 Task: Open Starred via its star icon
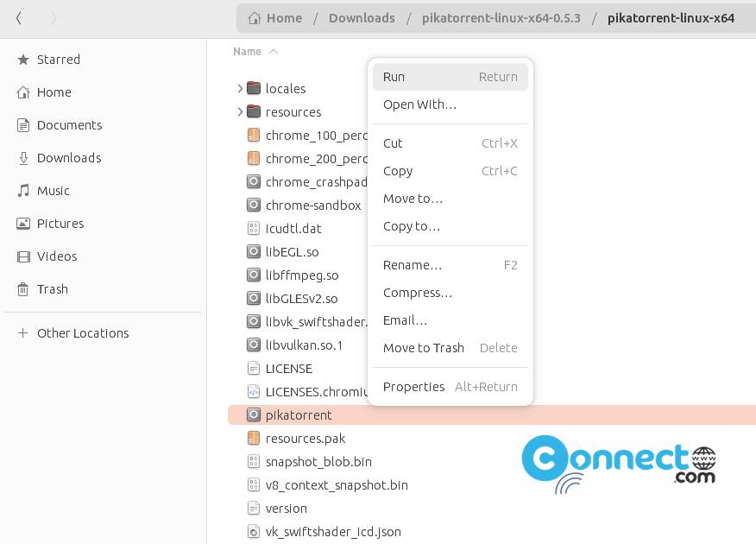click(22, 60)
